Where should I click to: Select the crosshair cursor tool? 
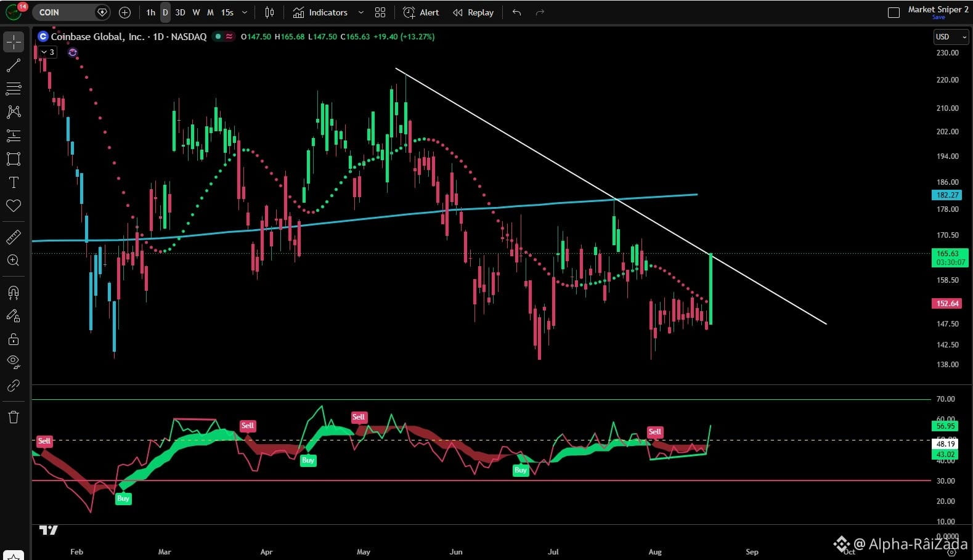(14, 42)
